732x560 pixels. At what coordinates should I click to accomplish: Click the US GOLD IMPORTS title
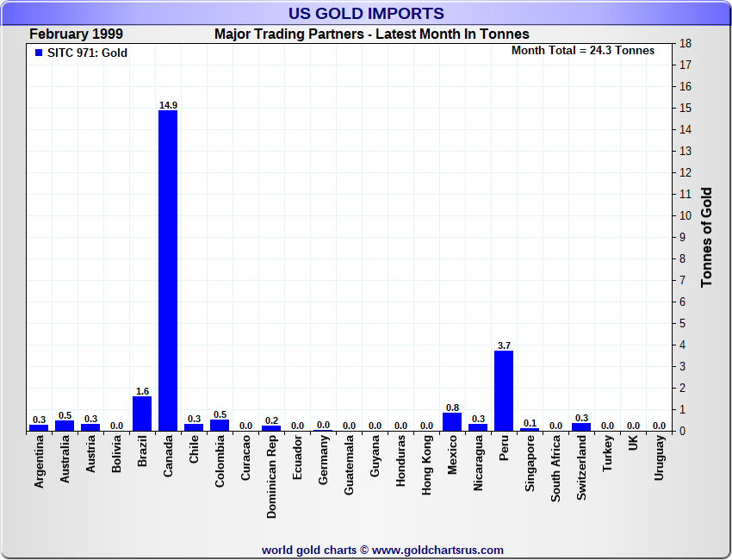(x=366, y=14)
